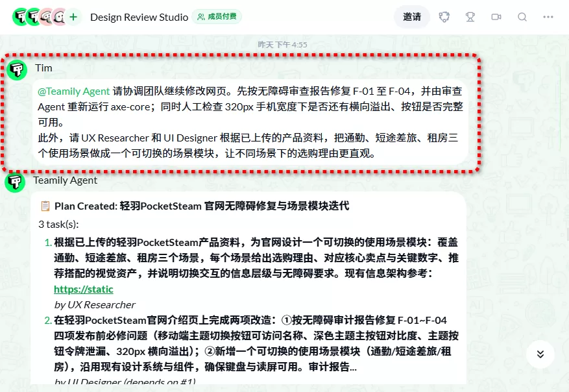Click the green plus add-member icon

click(73, 17)
